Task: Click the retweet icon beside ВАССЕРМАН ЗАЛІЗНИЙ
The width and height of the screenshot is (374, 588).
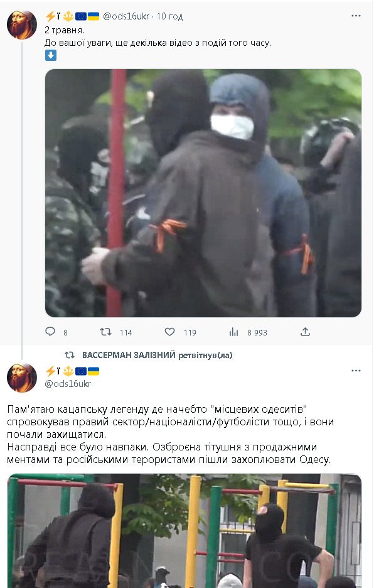Action: [x=70, y=355]
